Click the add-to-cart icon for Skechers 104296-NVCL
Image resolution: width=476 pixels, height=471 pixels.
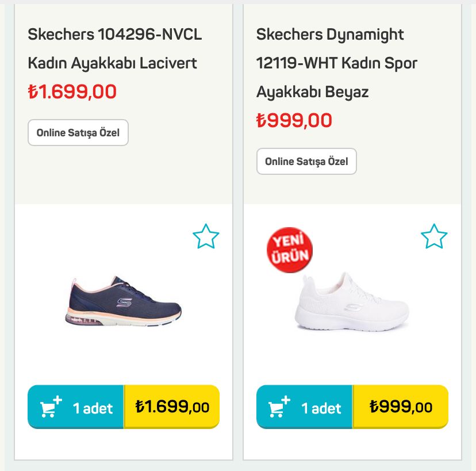pos(49,406)
